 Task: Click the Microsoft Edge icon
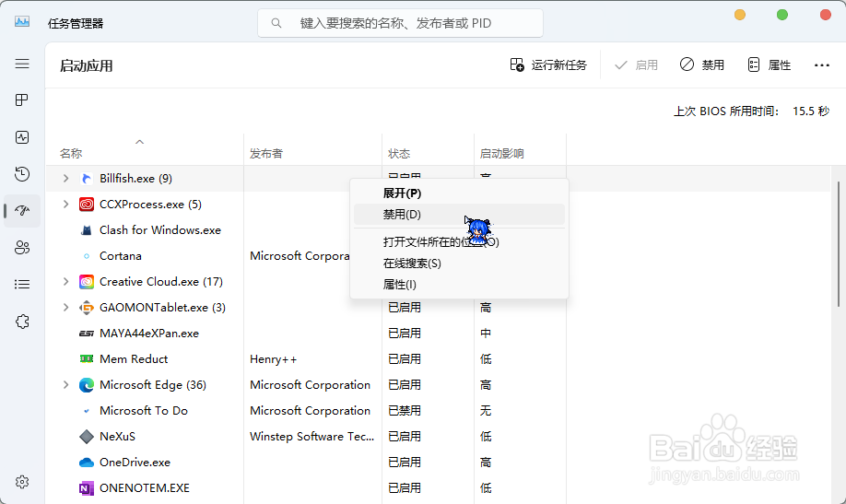[x=87, y=385]
